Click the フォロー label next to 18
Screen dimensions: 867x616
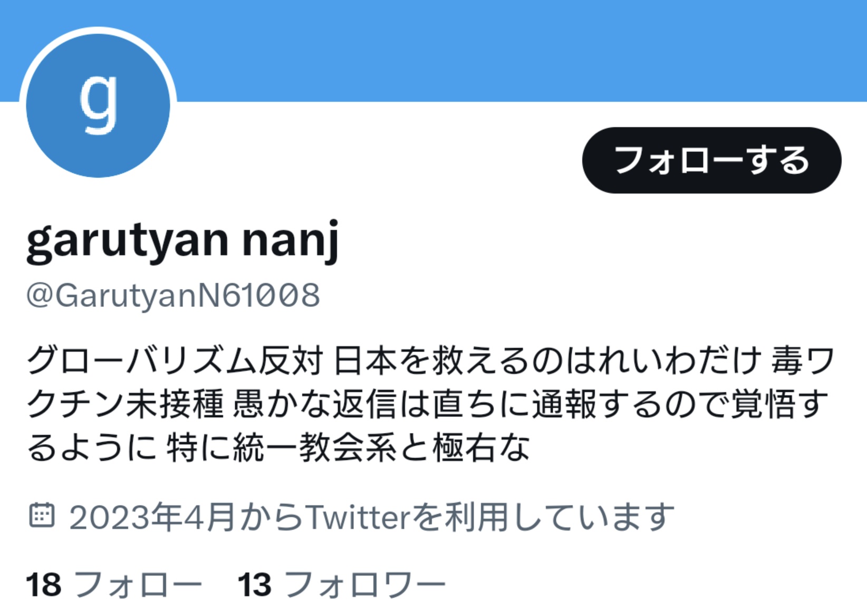coord(138,585)
